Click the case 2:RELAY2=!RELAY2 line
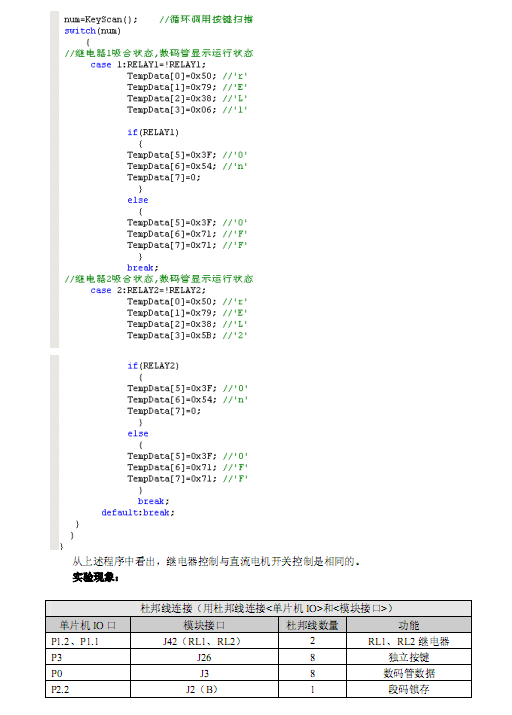 (x=148, y=290)
